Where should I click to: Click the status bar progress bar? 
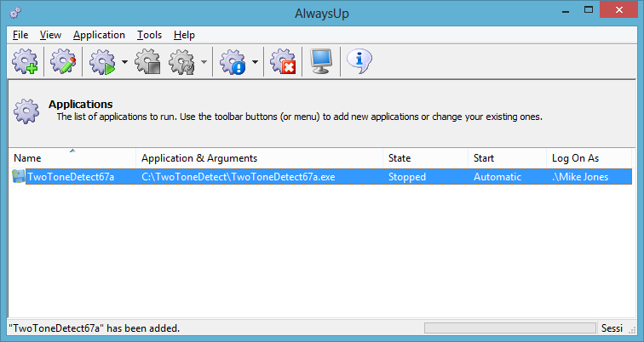[x=509, y=328]
